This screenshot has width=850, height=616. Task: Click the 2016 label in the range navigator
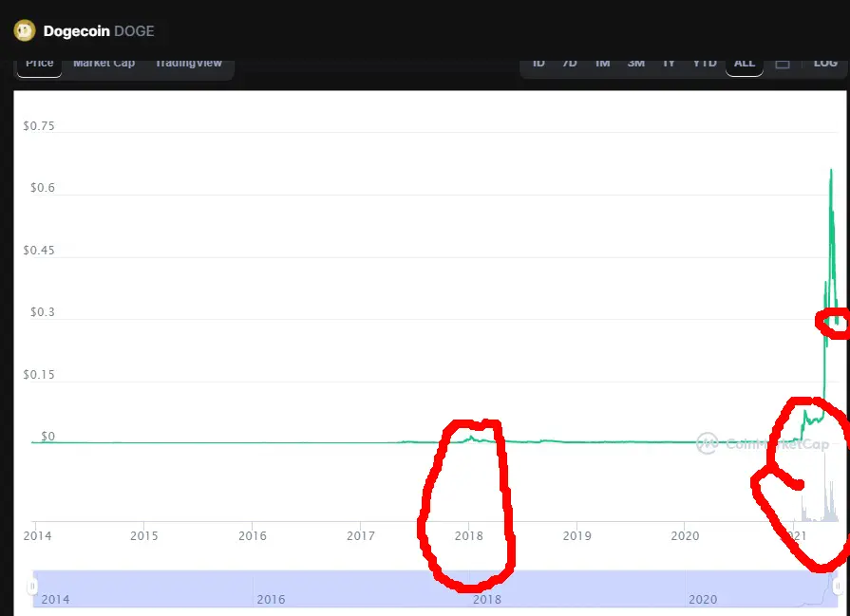(270, 599)
